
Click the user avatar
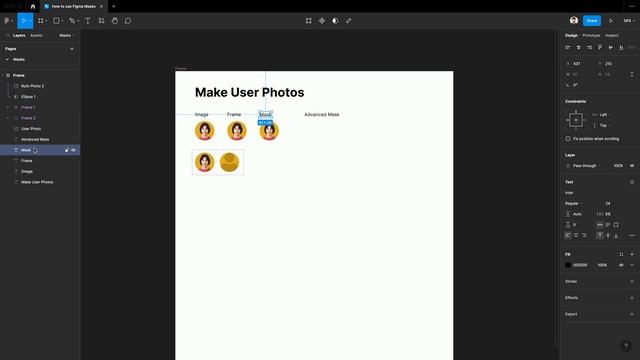pos(574,20)
